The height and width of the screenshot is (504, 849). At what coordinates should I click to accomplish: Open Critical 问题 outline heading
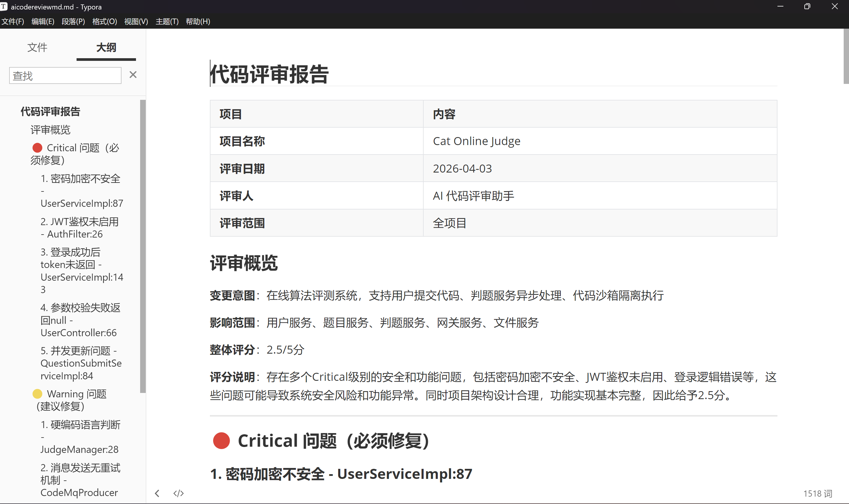[75, 154]
